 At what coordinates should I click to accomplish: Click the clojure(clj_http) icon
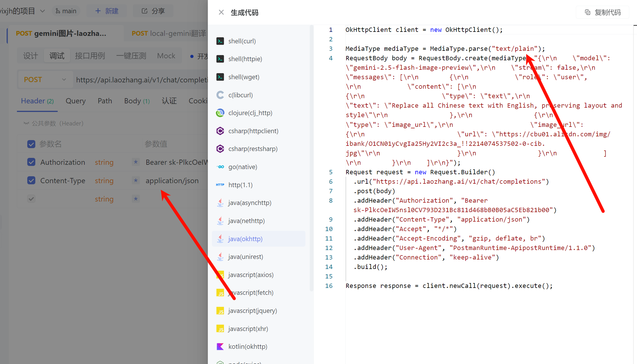click(x=220, y=113)
